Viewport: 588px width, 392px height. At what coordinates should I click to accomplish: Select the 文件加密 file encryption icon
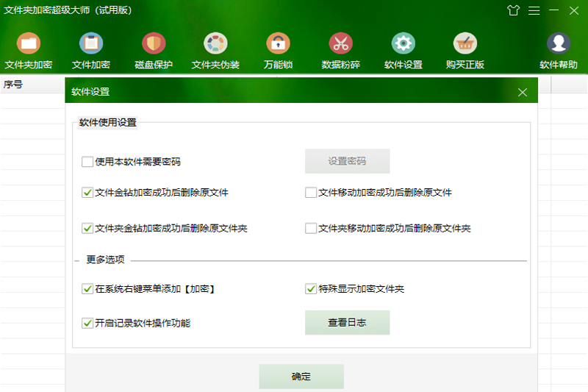[91, 44]
